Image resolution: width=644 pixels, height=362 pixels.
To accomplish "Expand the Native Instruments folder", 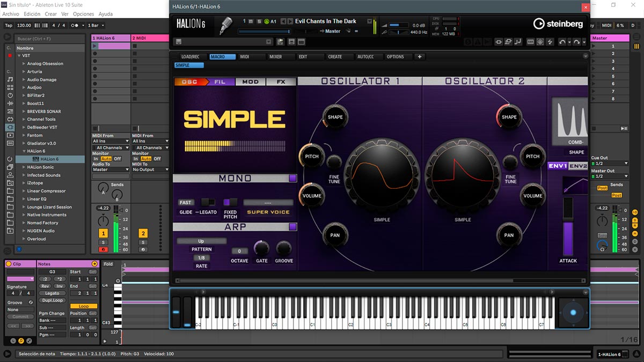I will pos(24,215).
